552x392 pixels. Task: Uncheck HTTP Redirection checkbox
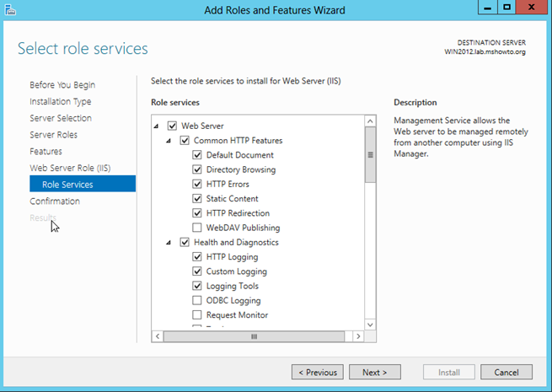197,213
